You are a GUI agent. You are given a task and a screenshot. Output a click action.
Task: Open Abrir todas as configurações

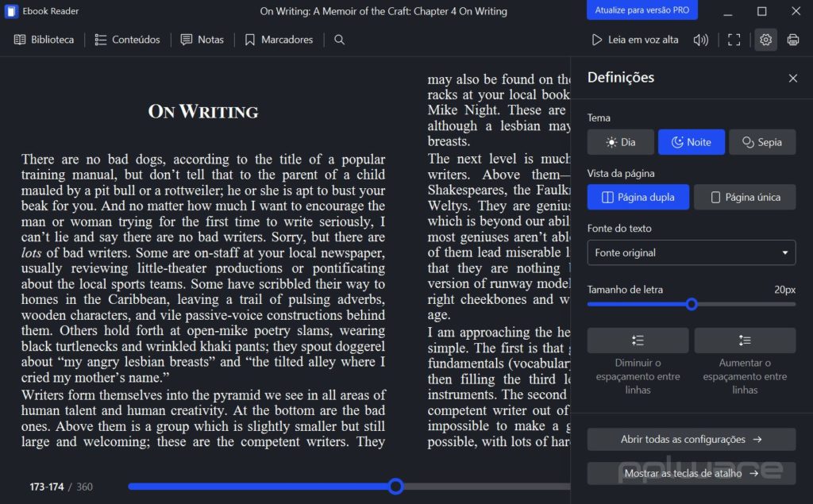[x=691, y=439]
